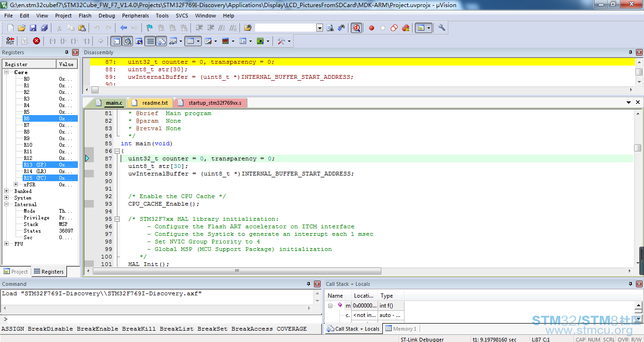This screenshot has height=342, width=644.
Task: Expand the FPU register group
Action: coord(7,244)
